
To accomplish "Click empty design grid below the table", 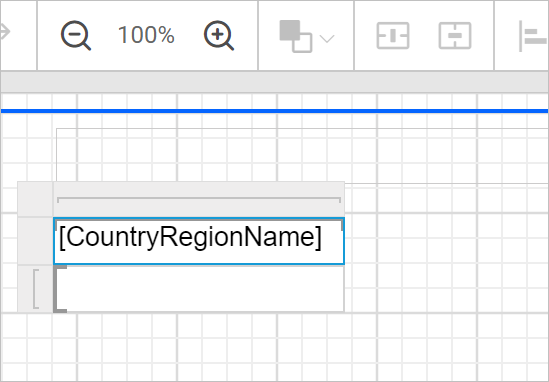I will pos(274,347).
